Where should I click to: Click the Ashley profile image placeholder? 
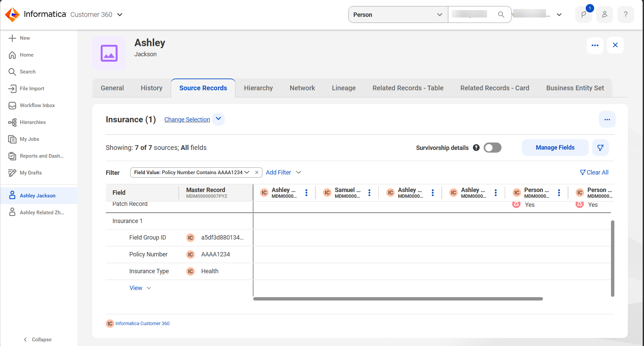click(x=109, y=53)
